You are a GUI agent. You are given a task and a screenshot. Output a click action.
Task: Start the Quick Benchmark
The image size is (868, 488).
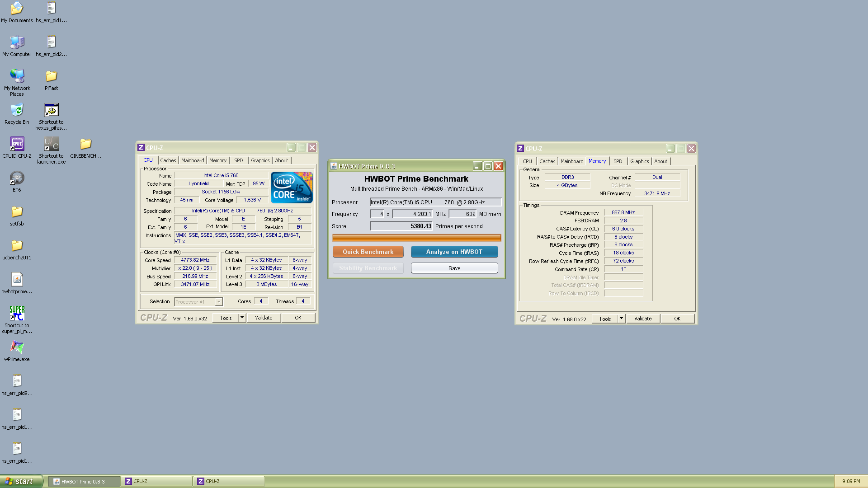[x=368, y=252]
